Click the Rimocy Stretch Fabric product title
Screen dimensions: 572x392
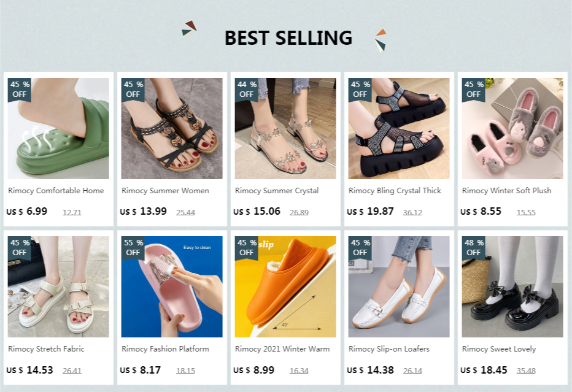pos(46,349)
